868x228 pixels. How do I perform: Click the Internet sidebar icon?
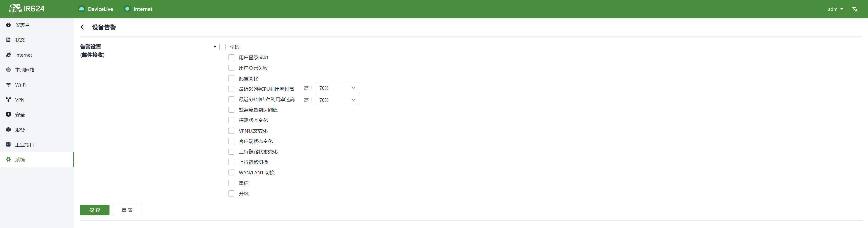8,55
